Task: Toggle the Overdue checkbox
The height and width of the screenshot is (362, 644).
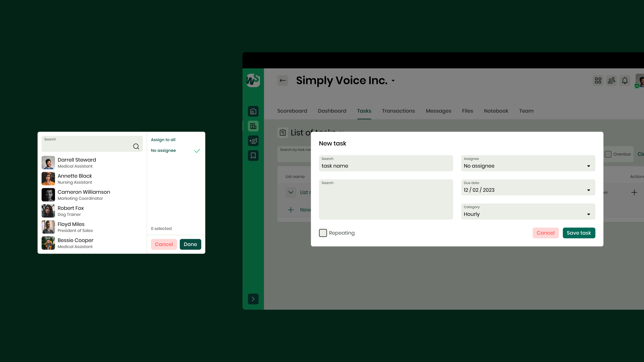Action: coord(608,154)
